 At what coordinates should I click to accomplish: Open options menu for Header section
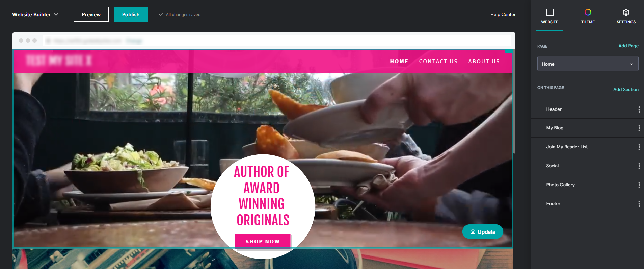click(x=639, y=109)
